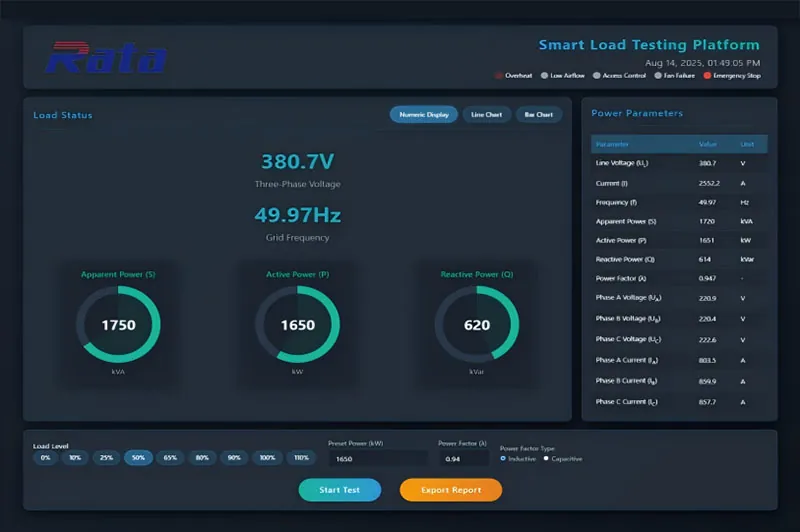The height and width of the screenshot is (532, 800).
Task: Select the 10% load level
Action: click(x=75, y=458)
